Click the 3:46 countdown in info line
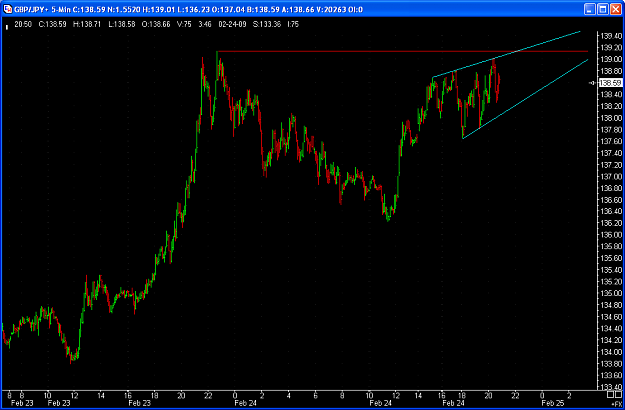The height and width of the screenshot is (410, 625). pos(205,24)
